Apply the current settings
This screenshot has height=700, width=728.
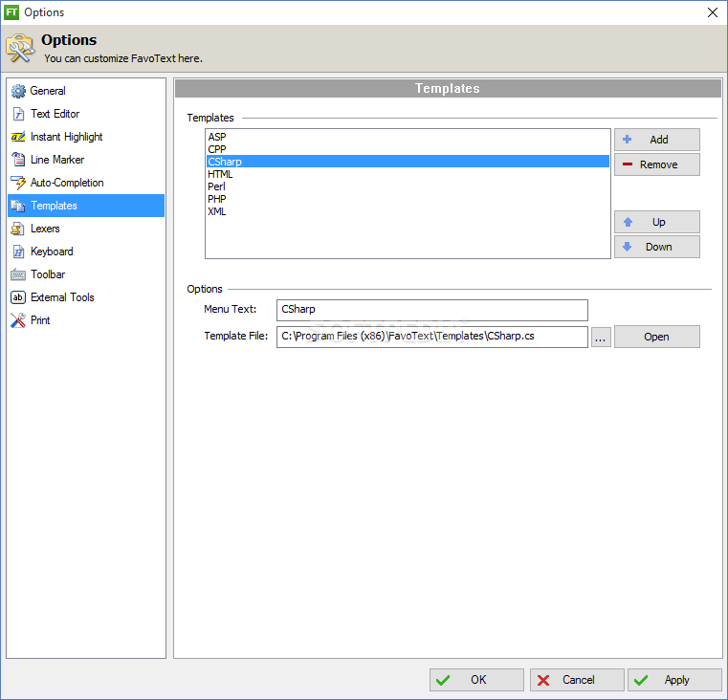(675, 680)
